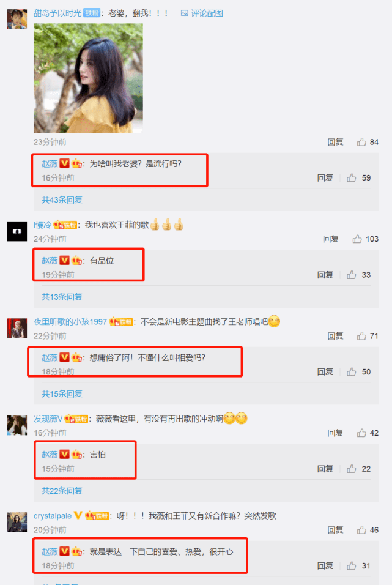Image resolution: width=392 pixels, height=585 pixels.
Task: Expand 共43条回复 replies
Action: click(62, 200)
